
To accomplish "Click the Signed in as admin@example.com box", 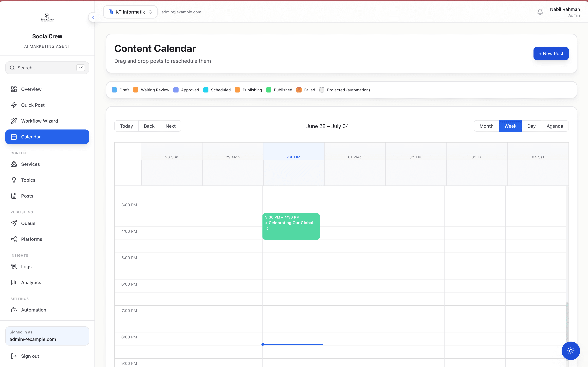I will click(47, 336).
